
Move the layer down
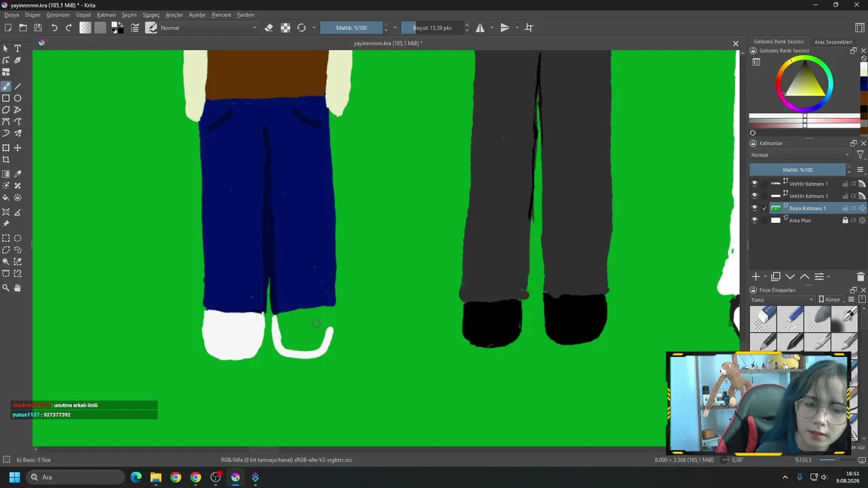tap(790, 277)
